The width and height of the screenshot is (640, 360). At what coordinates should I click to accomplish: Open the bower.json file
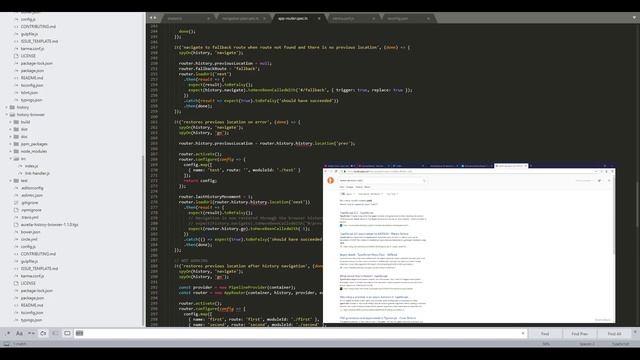(x=31, y=232)
